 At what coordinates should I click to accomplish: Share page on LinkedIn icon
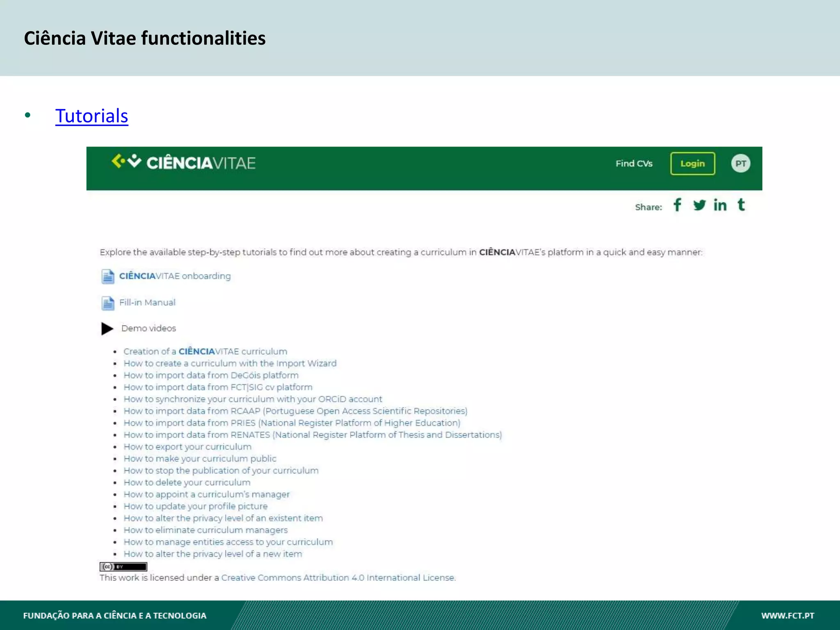[720, 205]
